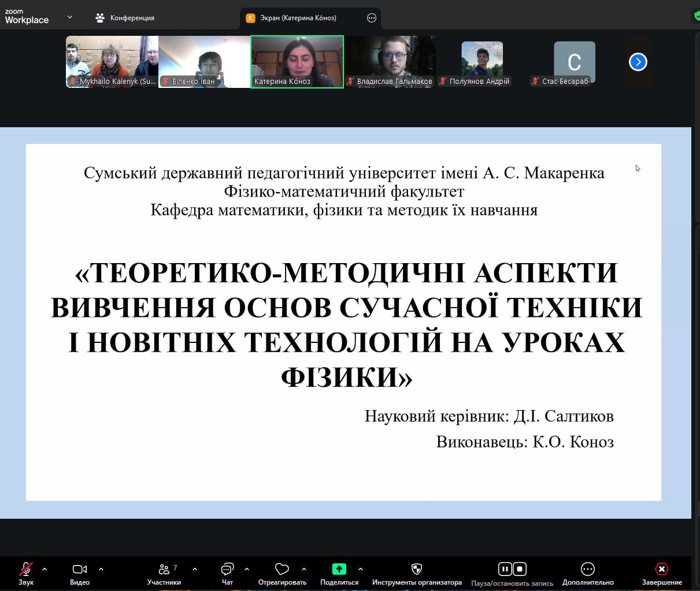Unmute microphone with the Звук icon
This screenshot has height=591, width=700.
click(26, 570)
